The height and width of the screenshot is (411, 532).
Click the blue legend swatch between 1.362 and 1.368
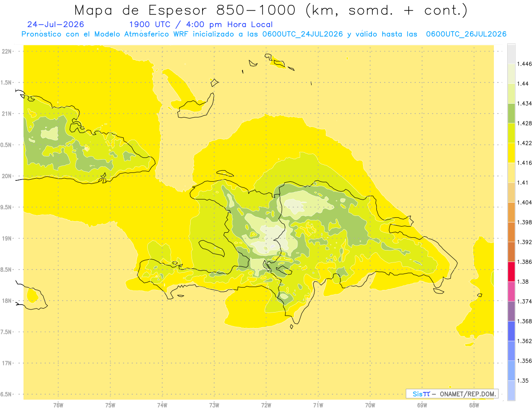coord(511,331)
